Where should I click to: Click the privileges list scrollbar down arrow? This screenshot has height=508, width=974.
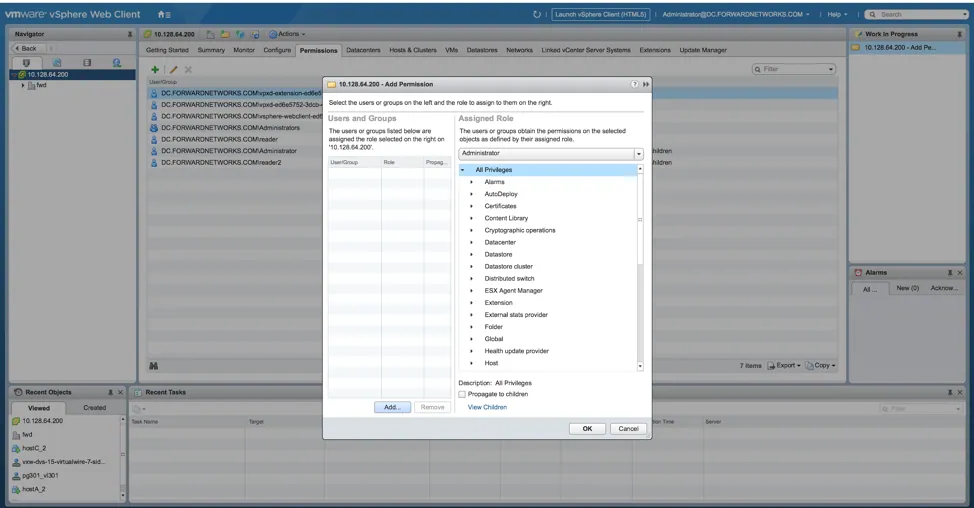640,366
